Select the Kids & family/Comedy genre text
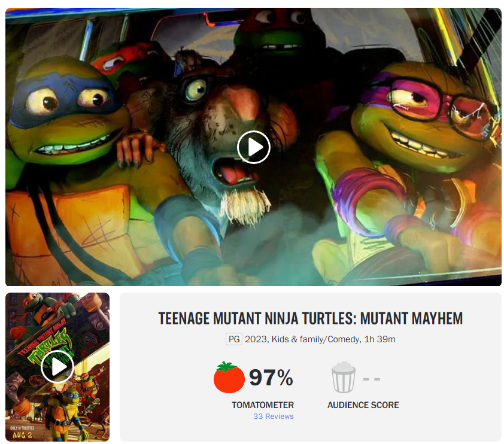 [315, 339]
